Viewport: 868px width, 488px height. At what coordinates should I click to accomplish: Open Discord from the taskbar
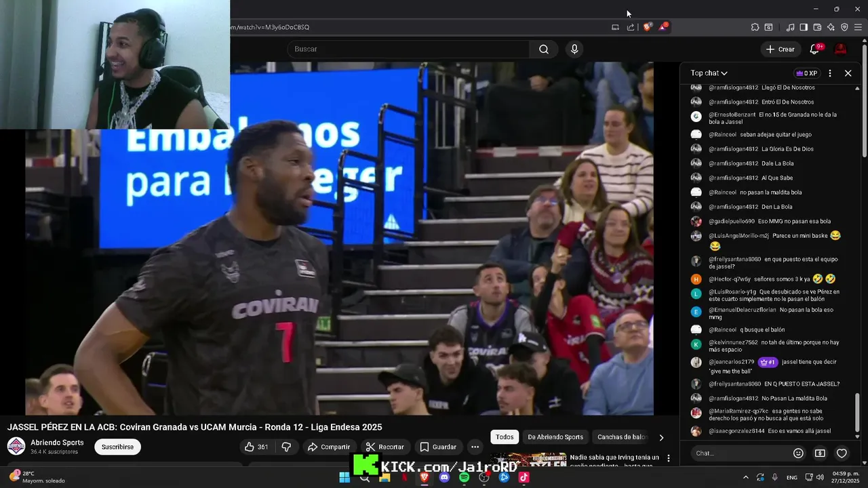pyautogui.click(x=444, y=477)
